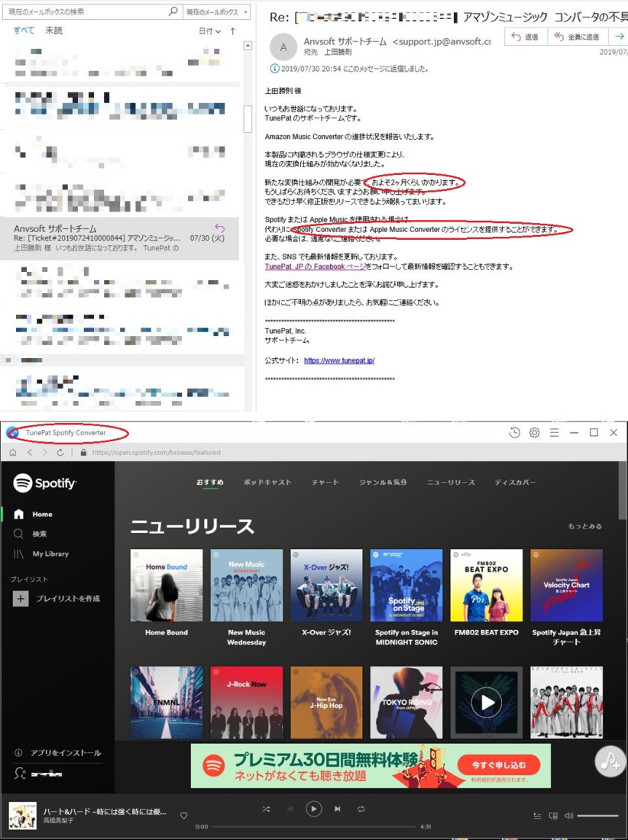
Task: Open TunePat hamburger menu icon
Action: 554,432
